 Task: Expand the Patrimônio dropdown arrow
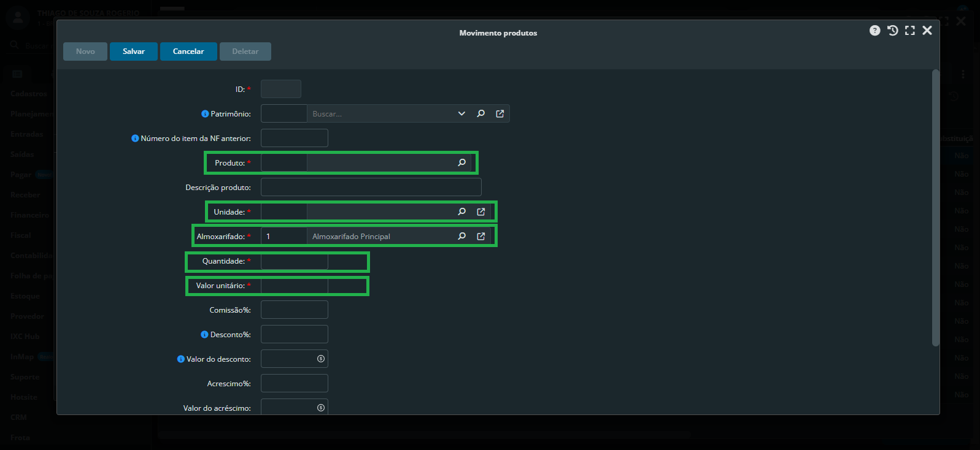[461, 113]
